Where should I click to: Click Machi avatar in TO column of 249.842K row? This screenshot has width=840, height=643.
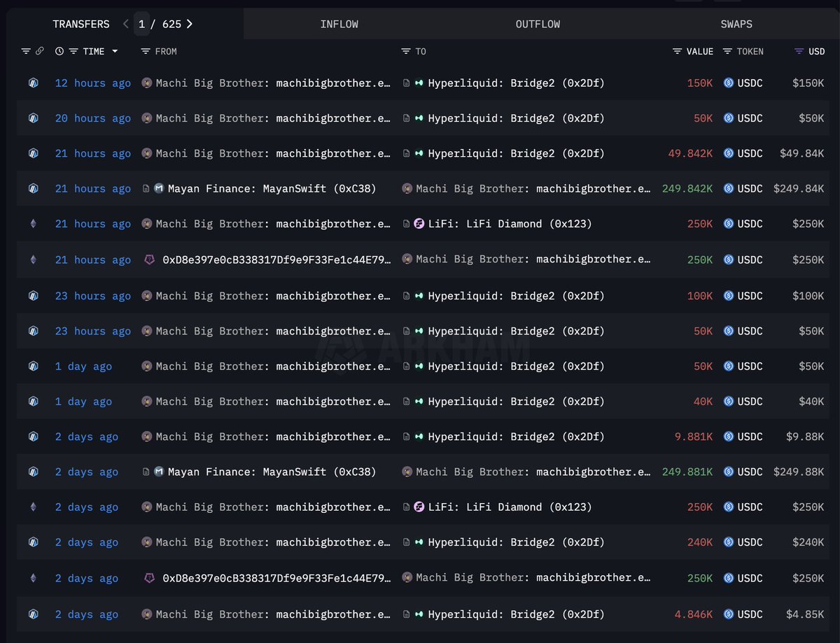click(407, 188)
